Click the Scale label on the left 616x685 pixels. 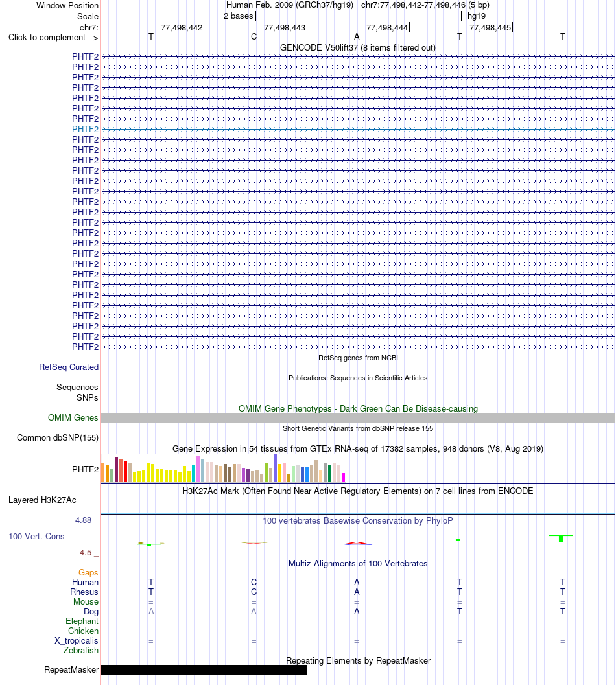point(88,17)
